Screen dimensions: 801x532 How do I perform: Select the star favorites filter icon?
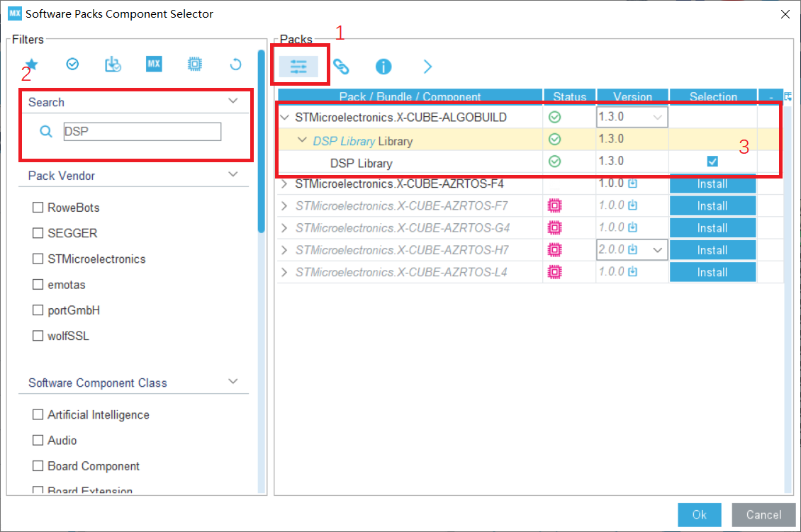(31, 64)
